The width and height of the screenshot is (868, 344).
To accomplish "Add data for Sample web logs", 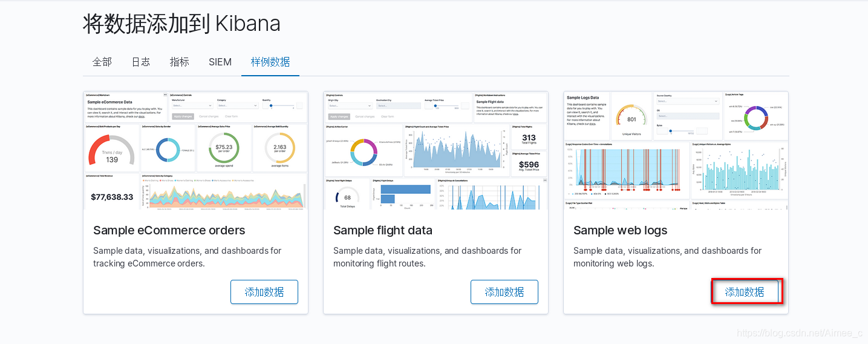I will tap(745, 292).
